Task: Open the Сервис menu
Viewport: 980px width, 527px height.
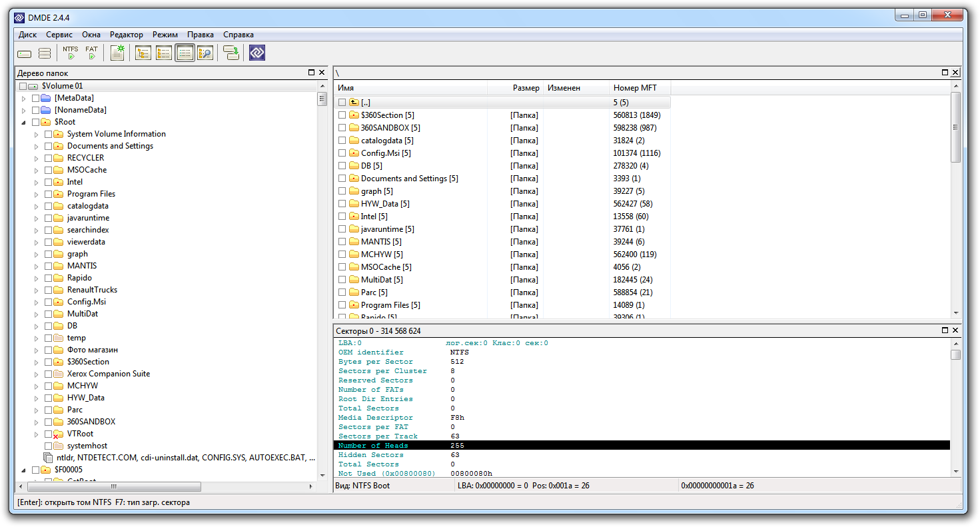Action: 59,35
